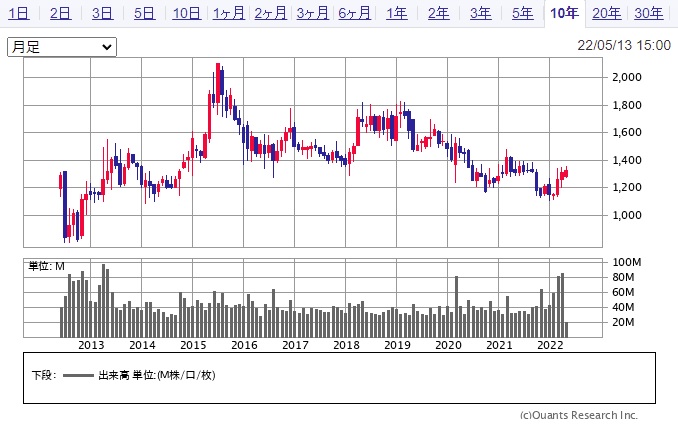678x425 pixels.
Task: Click the 2013 year axis label
Action: tap(91, 345)
